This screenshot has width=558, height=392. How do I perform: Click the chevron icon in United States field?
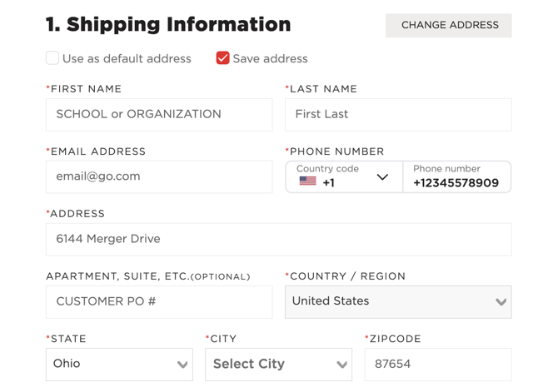click(501, 302)
